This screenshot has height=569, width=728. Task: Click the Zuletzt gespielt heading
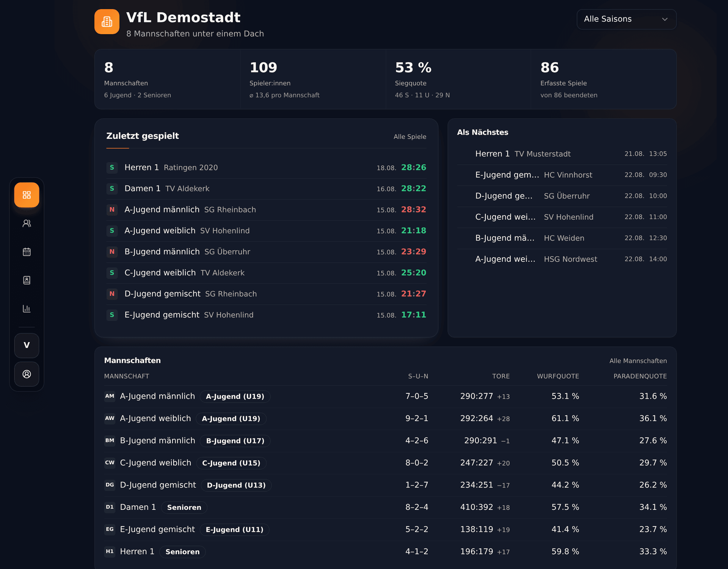143,136
